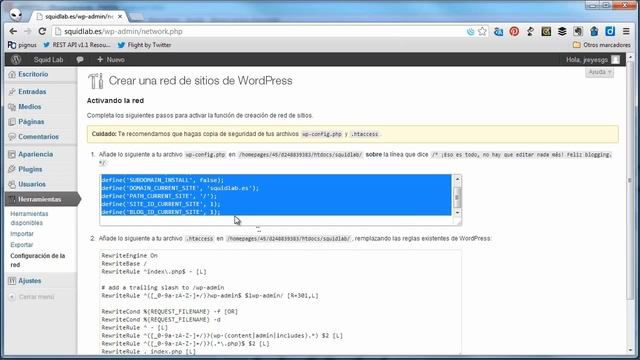Image resolution: width=640 pixels, height=360 pixels.
Task: Open the Importar submenu link
Action: click(22, 234)
